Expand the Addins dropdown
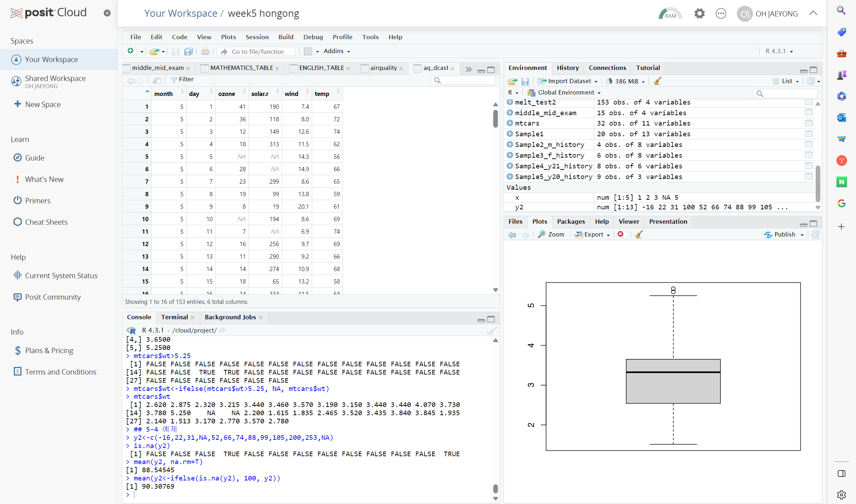The image size is (856, 504). point(336,51)
